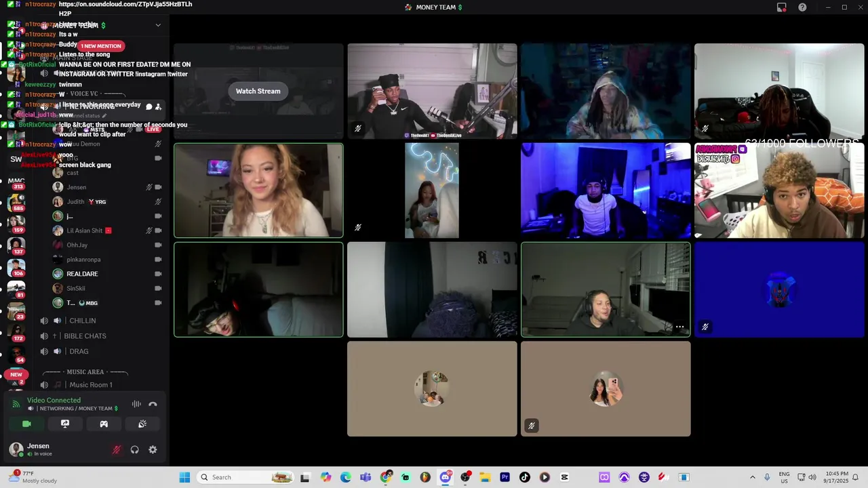Disconnect from voice call
The width and height of the screenshot is (868, 488).
click(x=153, y=404)
